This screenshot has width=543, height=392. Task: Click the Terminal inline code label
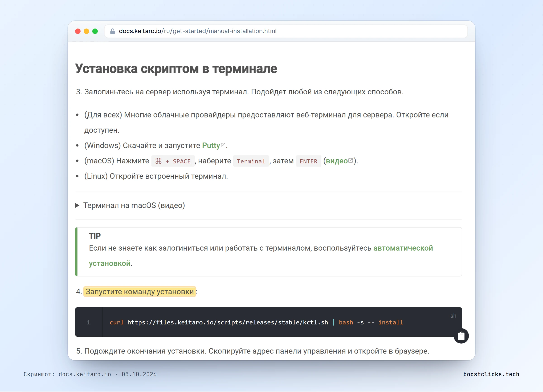[x=251, y=161]
